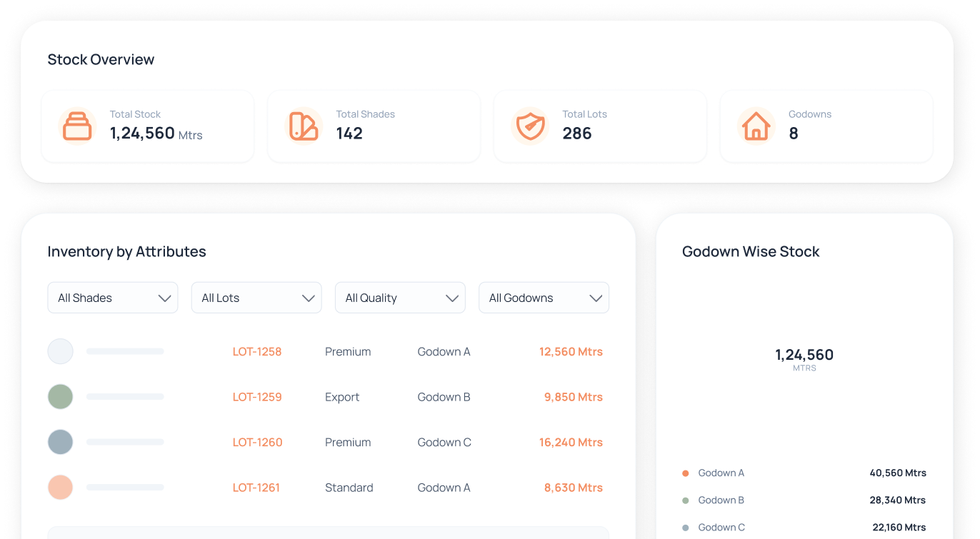
Task: Click Godown C in LOT-1260 row
Action: click(x=444, y=443)
